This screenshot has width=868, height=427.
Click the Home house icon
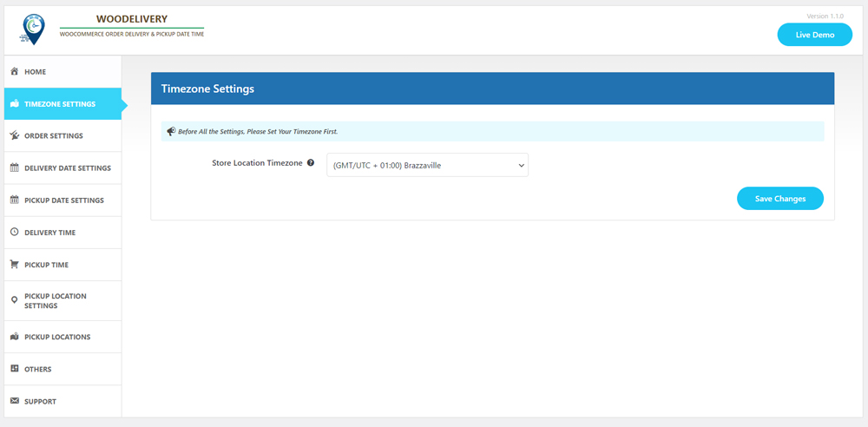click(15, 71)
